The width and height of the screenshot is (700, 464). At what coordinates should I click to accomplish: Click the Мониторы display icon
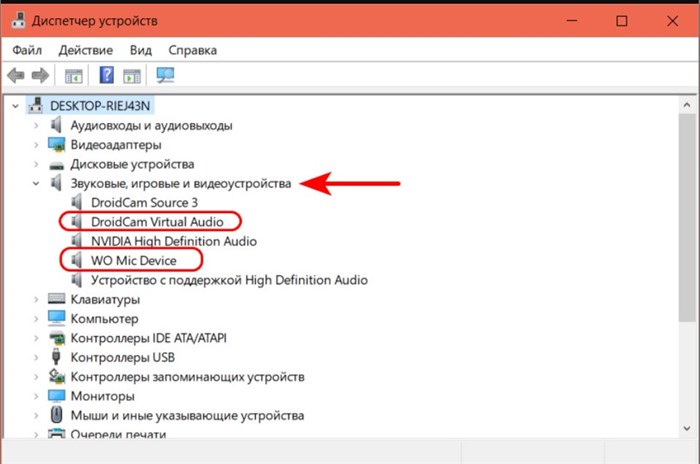[57, 396]
